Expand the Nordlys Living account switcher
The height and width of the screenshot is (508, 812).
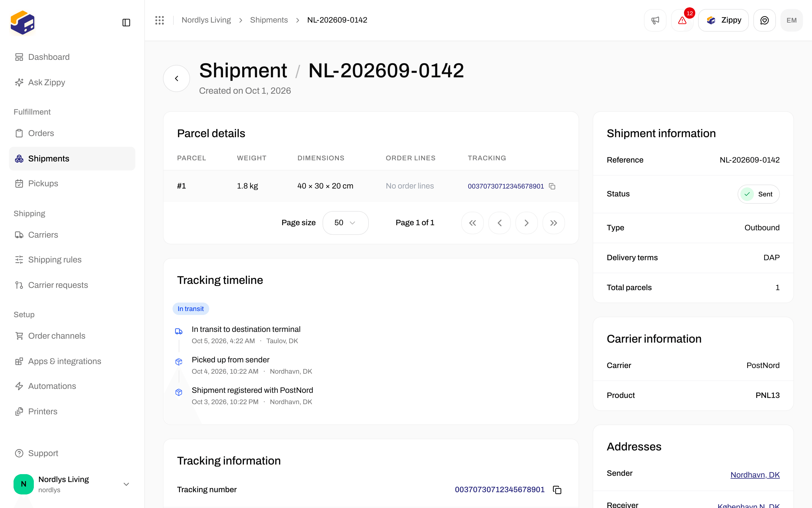coord(126,484)
